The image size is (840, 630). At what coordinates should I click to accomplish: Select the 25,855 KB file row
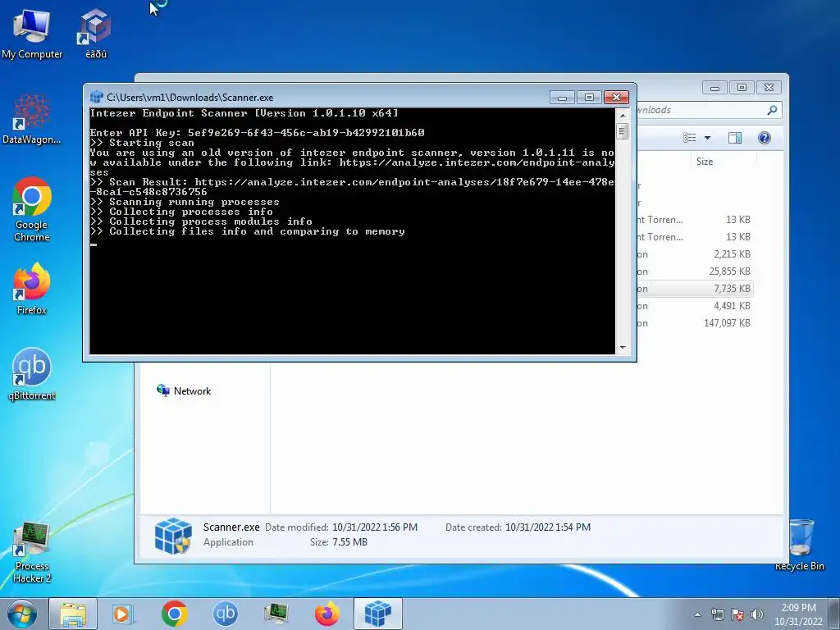click(694, 271)
